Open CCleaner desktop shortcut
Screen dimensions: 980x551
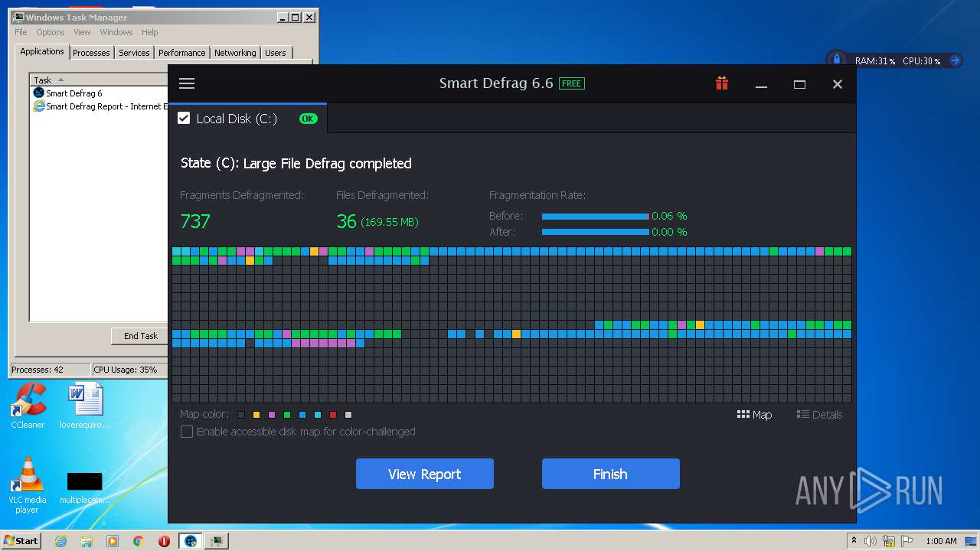click(28, 406)
